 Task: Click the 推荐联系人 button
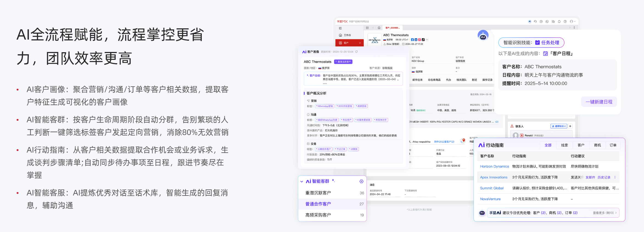coord(559,126)
